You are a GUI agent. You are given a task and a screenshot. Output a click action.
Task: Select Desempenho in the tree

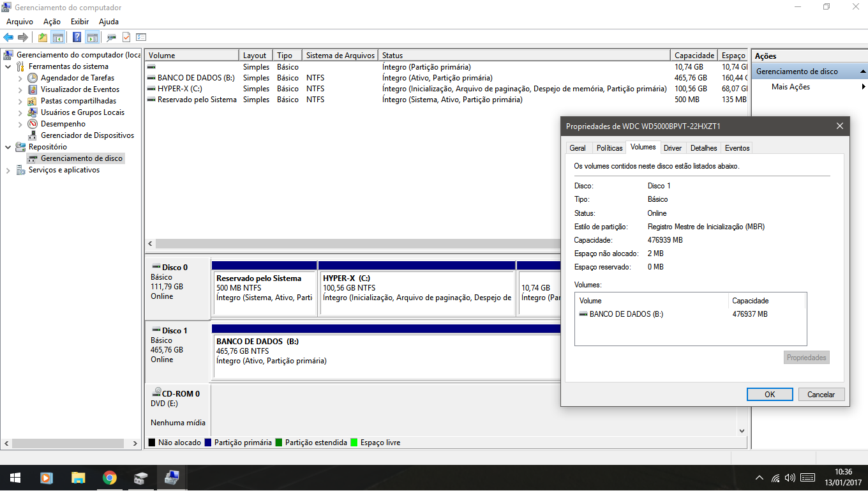pyautogui.click(x=63, y=124)
